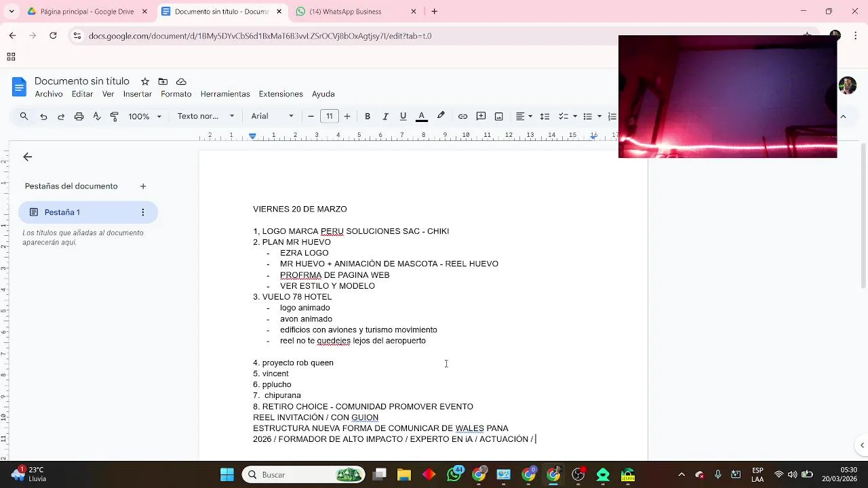
Task: Open the Extensiones menu
Action: point(281,94)
